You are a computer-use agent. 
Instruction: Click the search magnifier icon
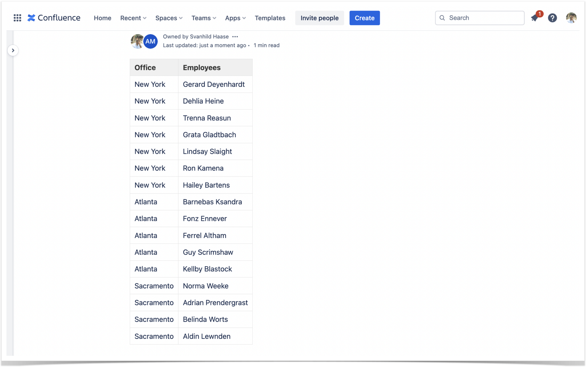pyautogui.click(x=442, y=18)
